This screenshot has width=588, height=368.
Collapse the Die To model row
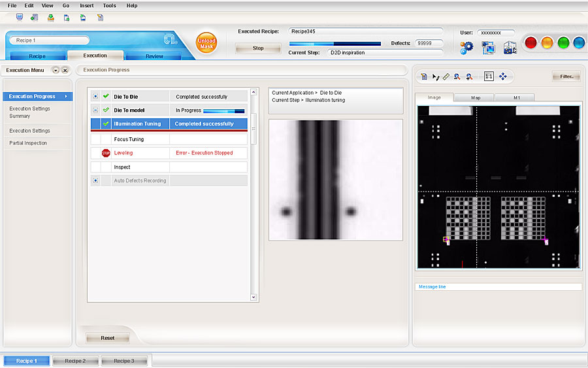pos(95,110)
